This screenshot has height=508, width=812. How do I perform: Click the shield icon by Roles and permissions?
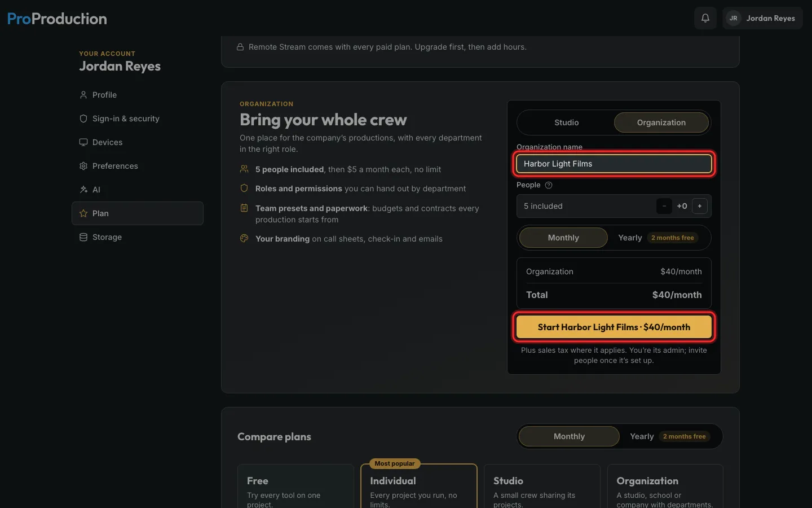(244, 188)
